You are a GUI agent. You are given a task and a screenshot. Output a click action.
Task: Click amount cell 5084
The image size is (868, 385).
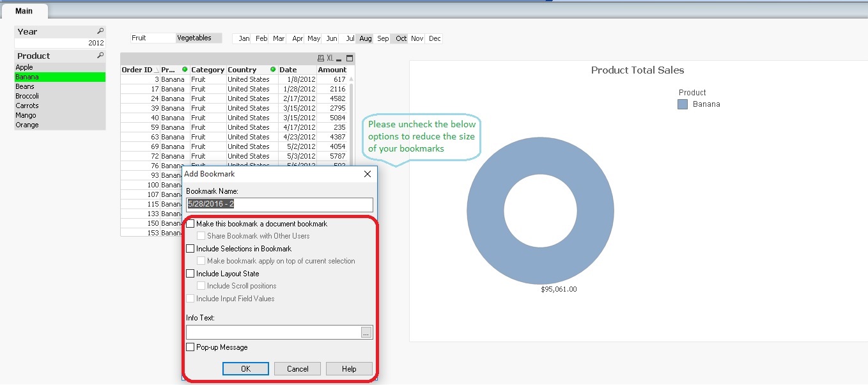[332, 118]
